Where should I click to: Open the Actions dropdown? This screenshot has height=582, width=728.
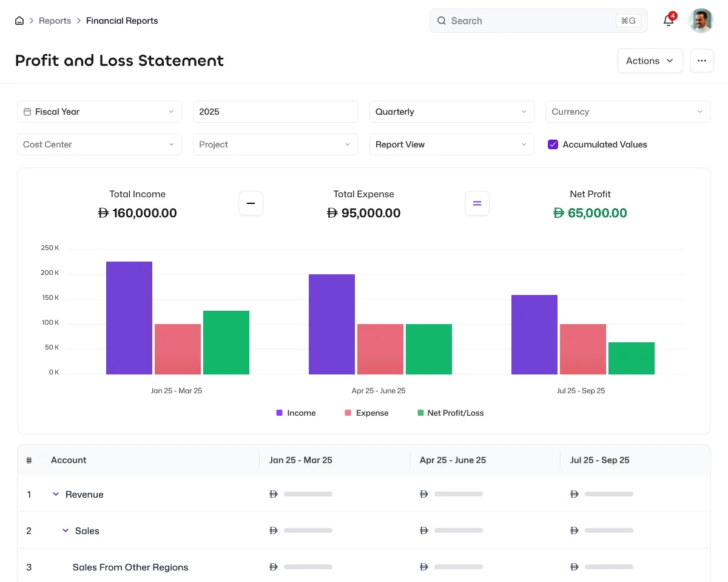(x=650, y=61)
